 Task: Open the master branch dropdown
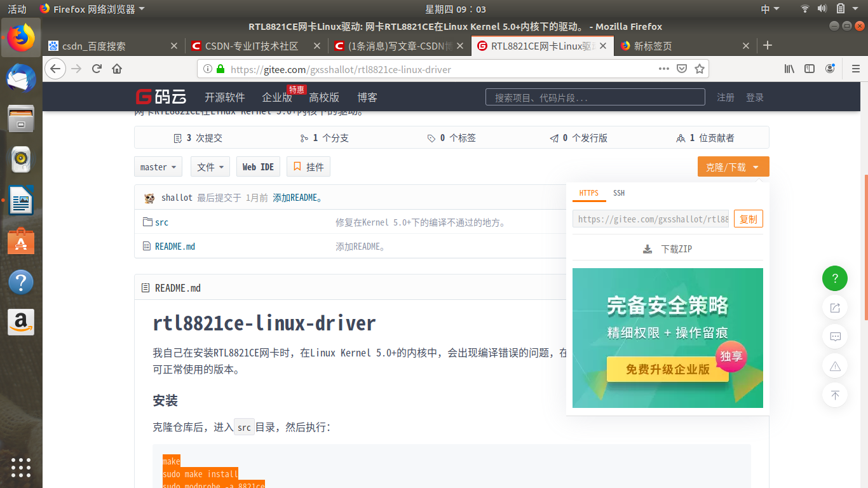tap(158, 167)
